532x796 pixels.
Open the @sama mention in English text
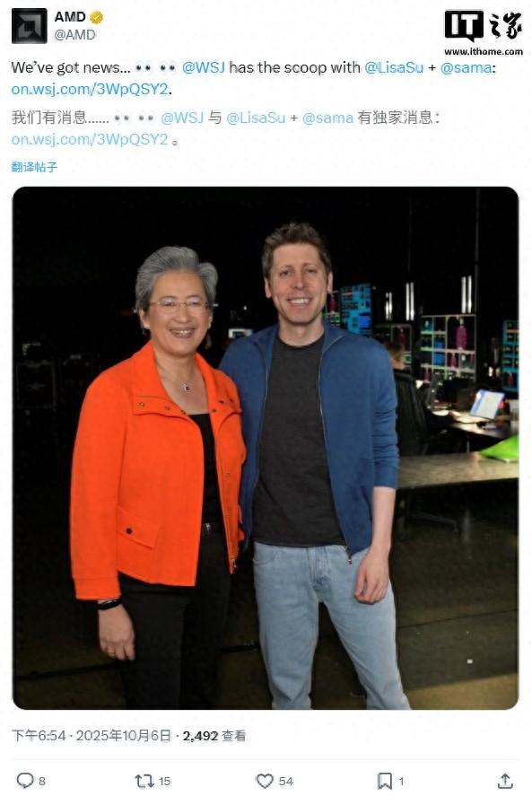coord(466,67)
